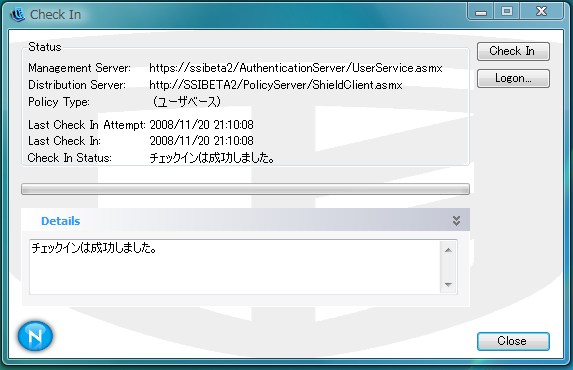Click the Close button at bottom right
573x370 pixels.
pyautogui.click(x=513, y=341)
